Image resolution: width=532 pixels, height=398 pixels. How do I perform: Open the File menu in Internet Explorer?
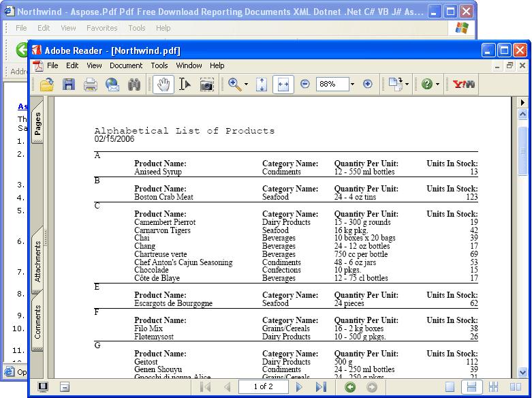[21, 28]
